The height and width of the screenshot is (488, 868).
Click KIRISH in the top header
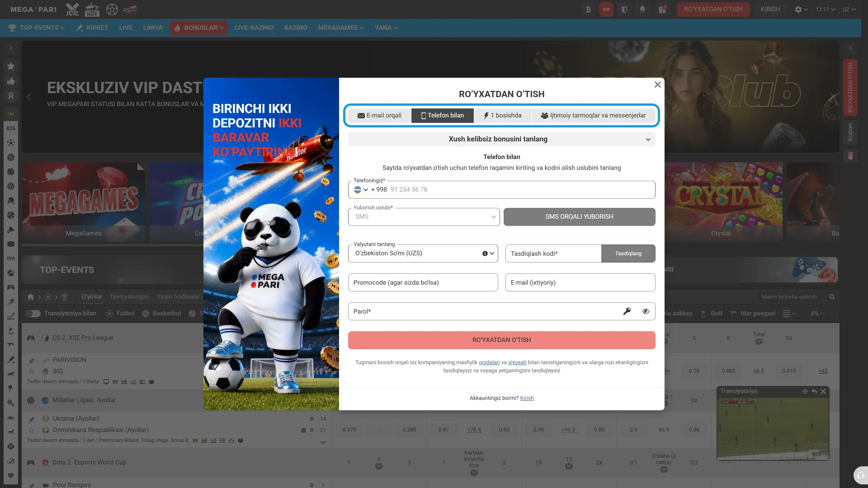pyautogui.click(x=770, y=9)
